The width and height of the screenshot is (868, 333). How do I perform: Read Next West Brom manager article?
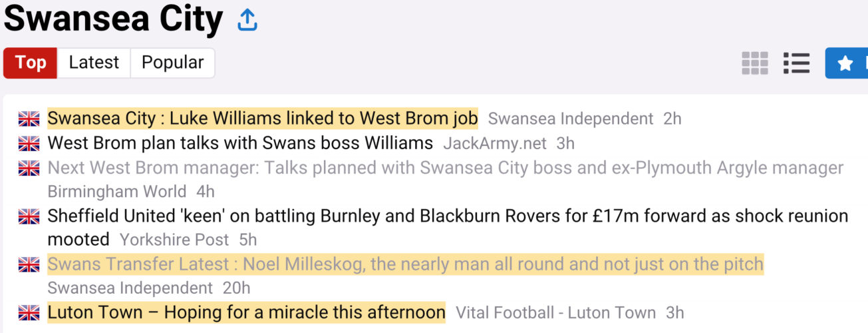[445, 168]
